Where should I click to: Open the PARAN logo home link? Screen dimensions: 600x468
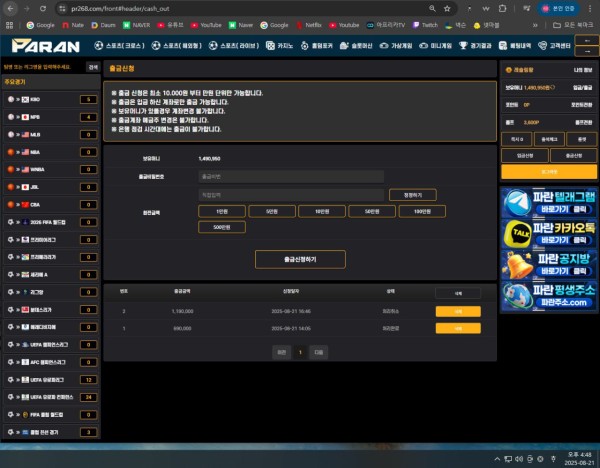(x=46, y=46)
